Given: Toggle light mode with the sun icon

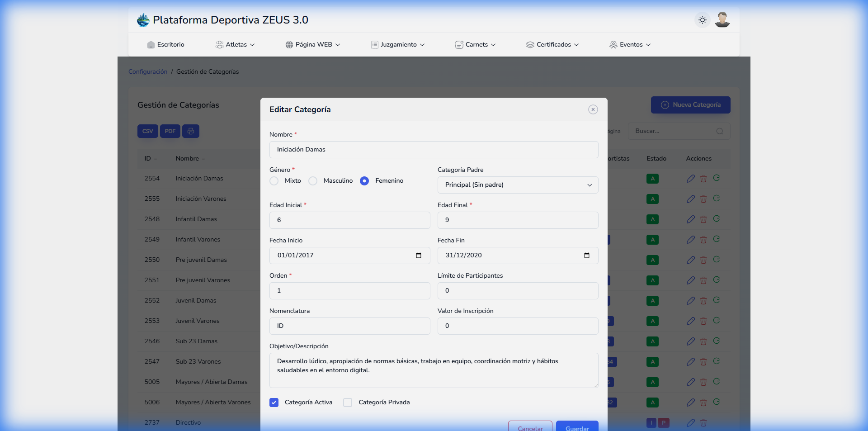Looking at the screenshot, I should [702, 20].
